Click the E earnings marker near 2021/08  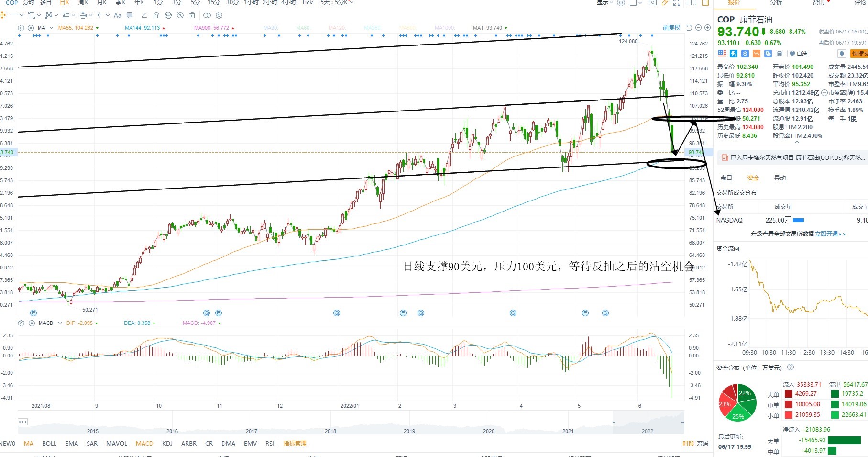pyautogui.click(x=33, y=313)
